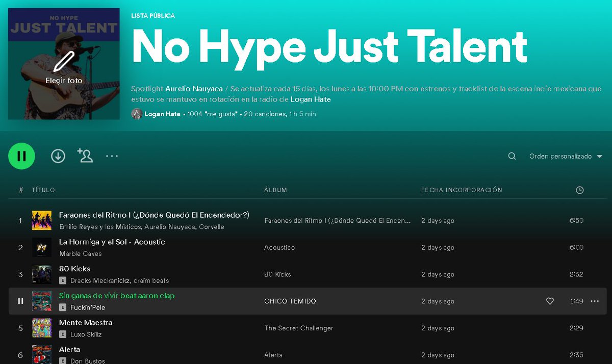Select the Faraones del Ritmo I track title
This screenshot has height=364, width=612.
[154, 215]
